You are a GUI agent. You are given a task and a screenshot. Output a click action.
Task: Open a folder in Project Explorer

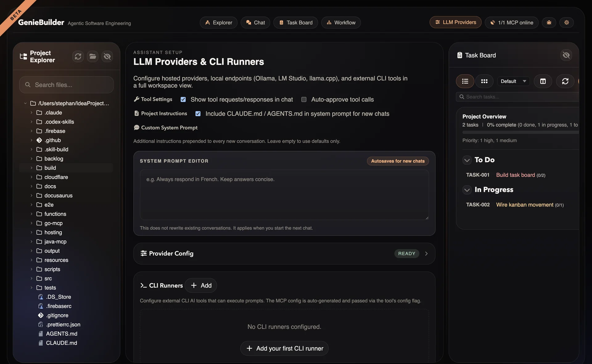(x=92, y=56)
